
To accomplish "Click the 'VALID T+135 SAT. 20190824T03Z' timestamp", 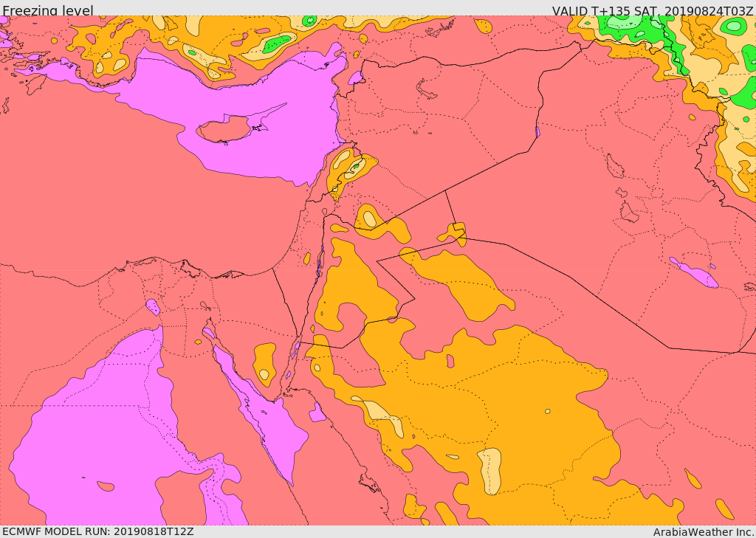I will 653,10.
